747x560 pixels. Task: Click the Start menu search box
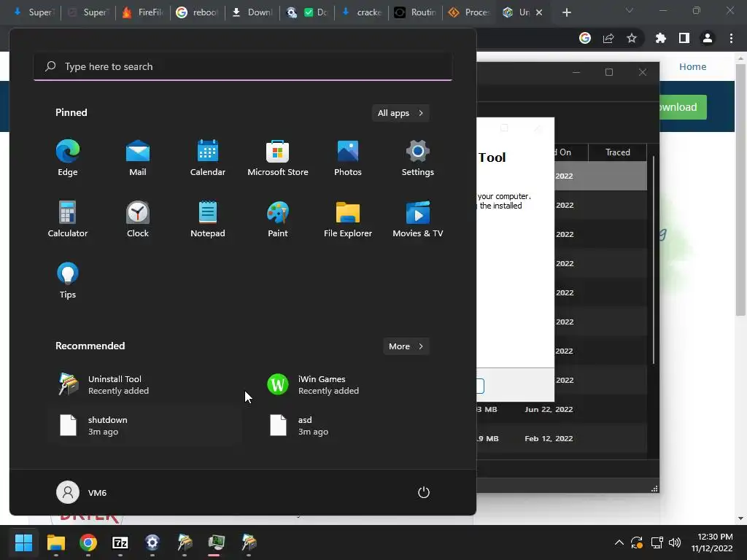pyautogui.click(x=243, y=66)
